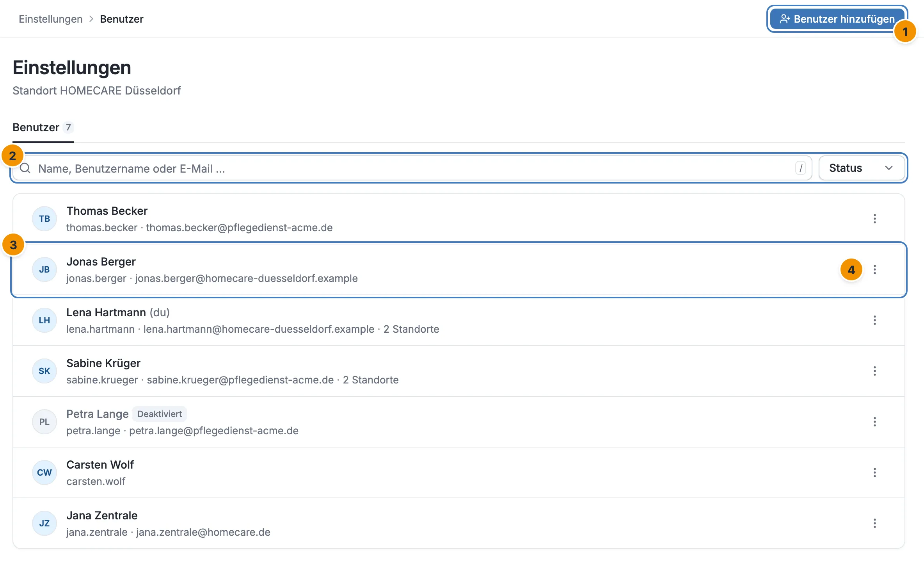The image size is (924, 567).
Task: Click the carsten.wolf username text
Action: 96,481
